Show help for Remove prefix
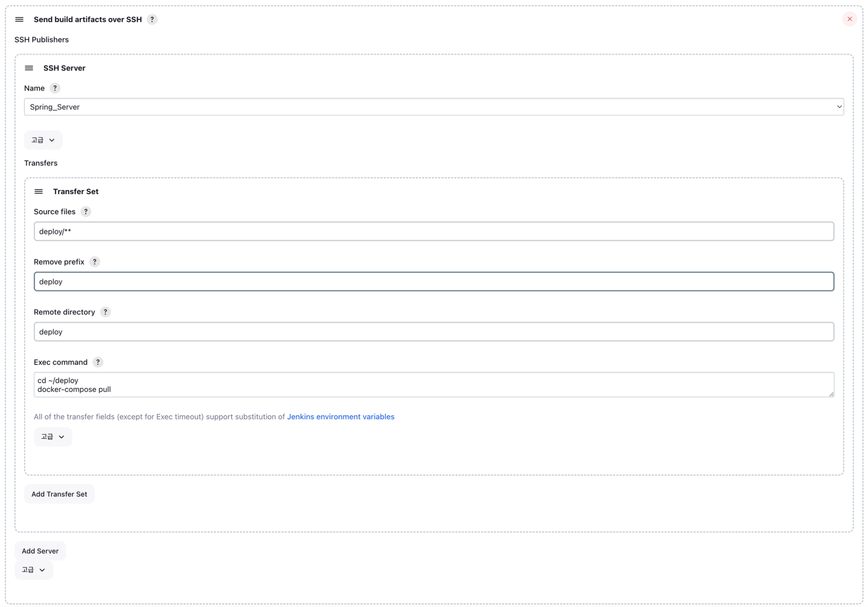 pyautogui.click(x=94, y=262)
